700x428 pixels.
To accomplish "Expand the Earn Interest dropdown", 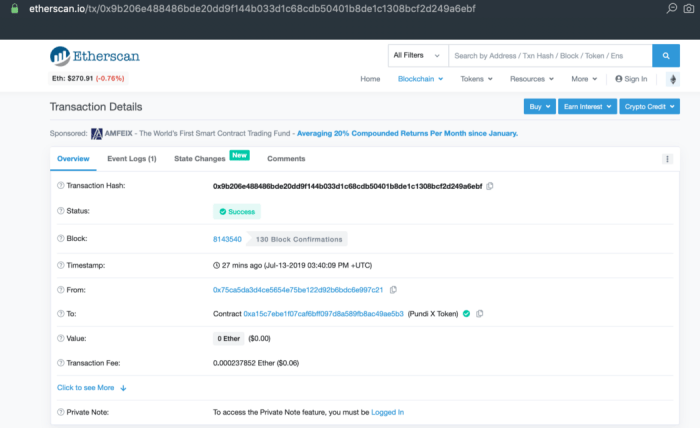I will (587, 107).
